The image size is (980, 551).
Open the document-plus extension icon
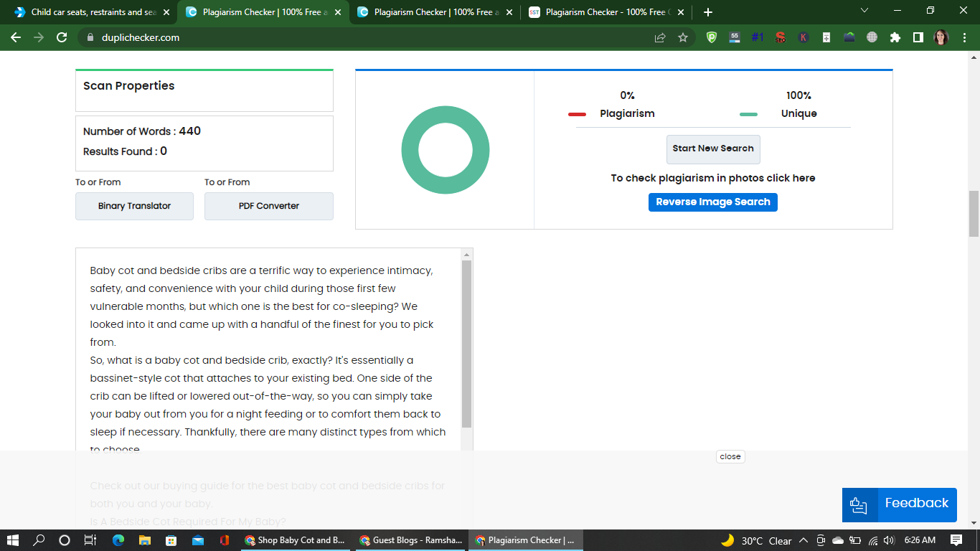point(826,37)
